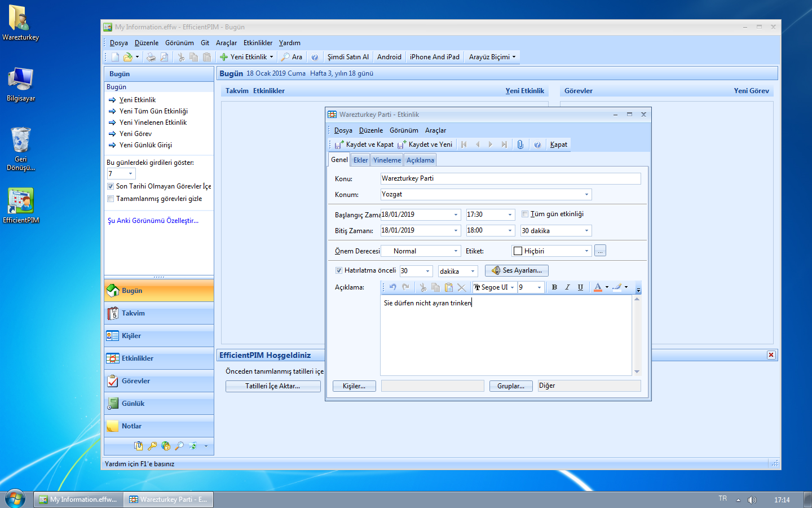Image resolution: width=812 pixels, height=508 pixels.
Task: Switch to the Yineleme tab
Action: 387,160
